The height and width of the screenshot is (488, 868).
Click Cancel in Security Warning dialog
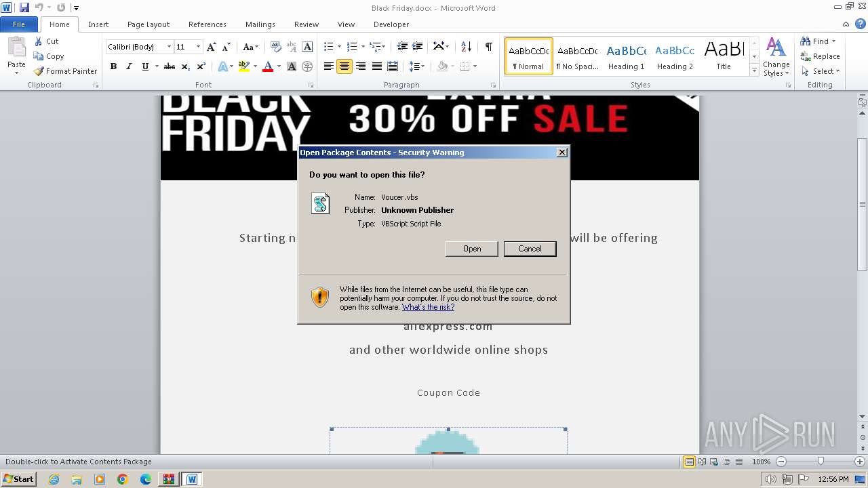tap(530, 249)
